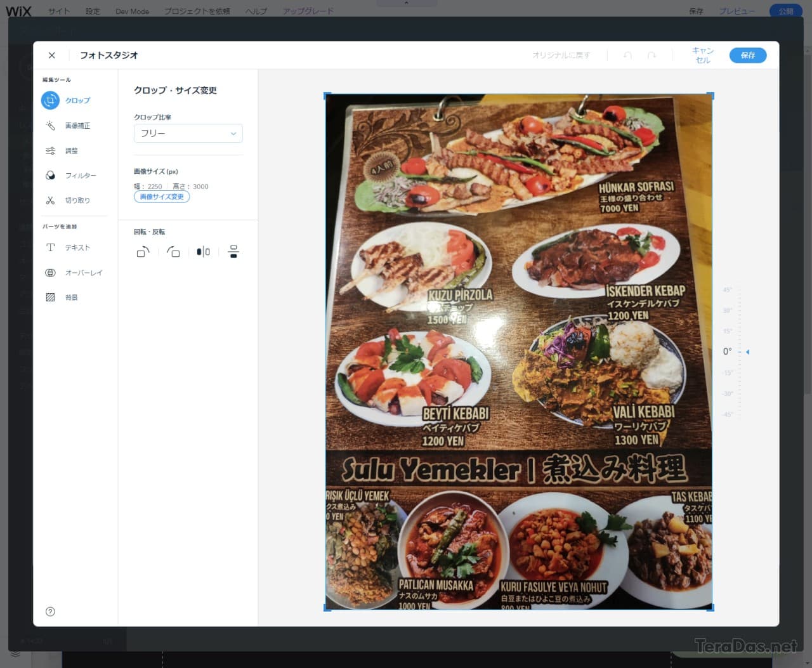Viewport: 812px width, 668px height.
Task: Select the クロップ crop tool
Action: click(x=67, y=100)
